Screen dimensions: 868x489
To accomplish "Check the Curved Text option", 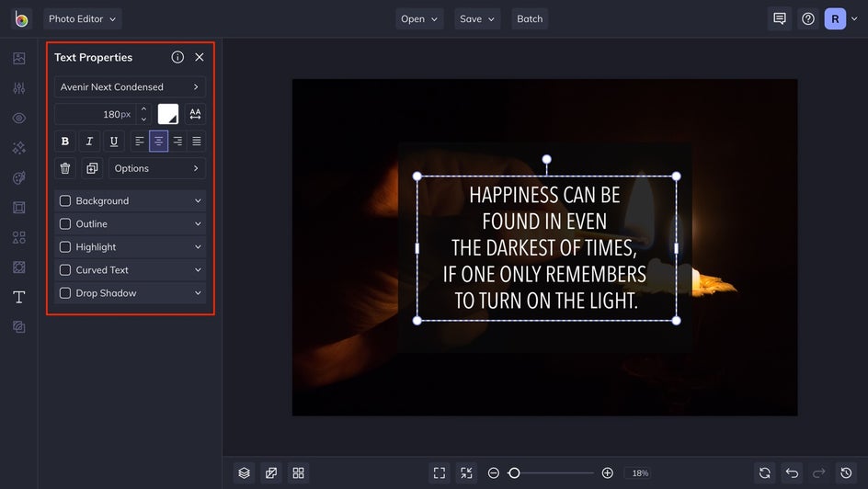I will coord(65,270).
